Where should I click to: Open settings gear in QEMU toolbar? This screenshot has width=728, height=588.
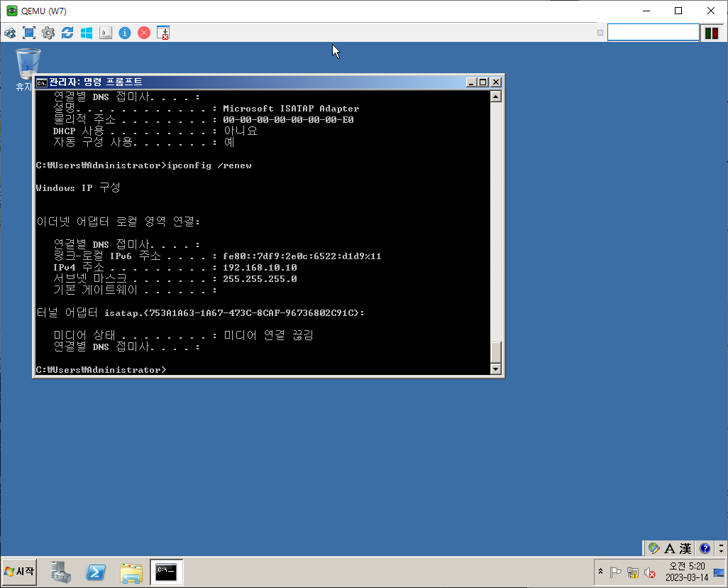click(48, 33)
